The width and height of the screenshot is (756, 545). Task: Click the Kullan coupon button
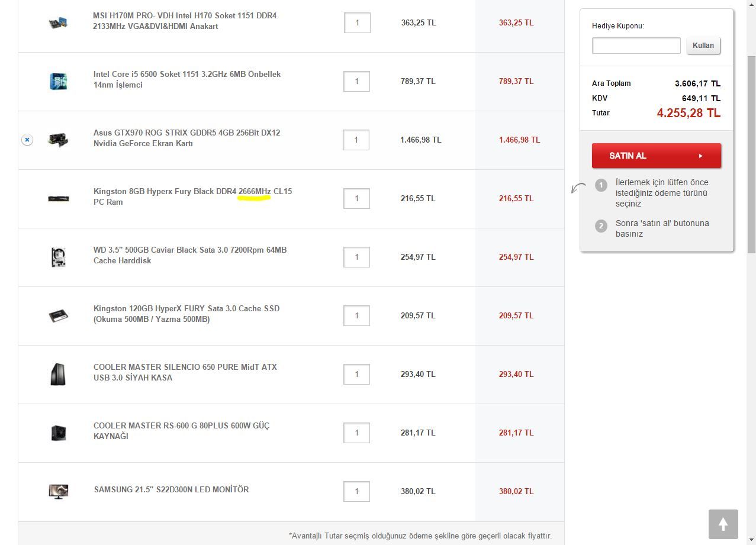tap(703, 46)
